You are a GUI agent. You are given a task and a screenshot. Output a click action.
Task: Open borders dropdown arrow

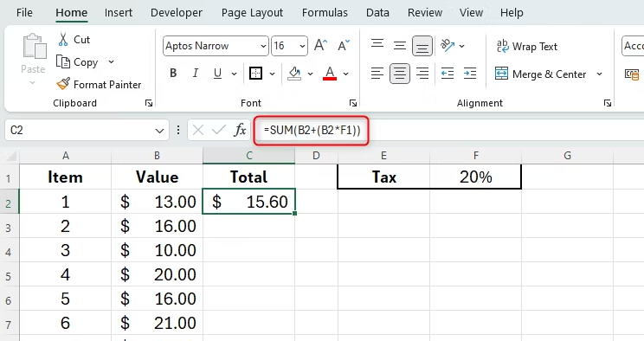tap(272, 74)
